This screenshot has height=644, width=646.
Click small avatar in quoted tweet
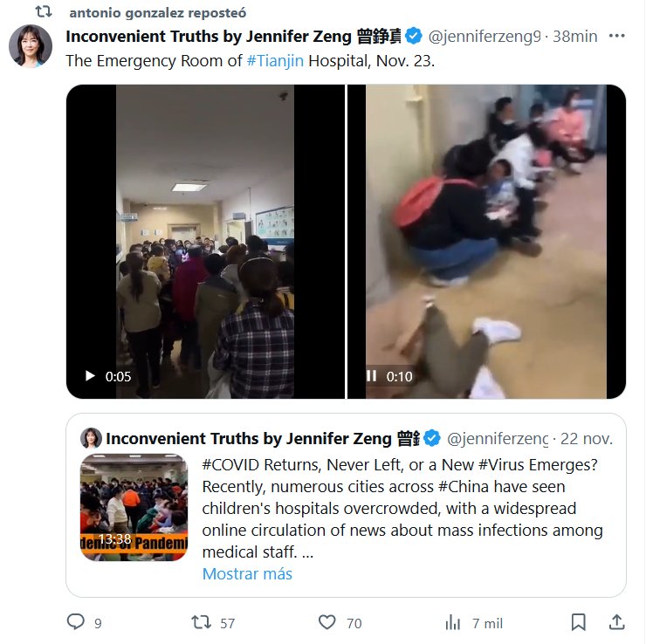tap(91, 438)
